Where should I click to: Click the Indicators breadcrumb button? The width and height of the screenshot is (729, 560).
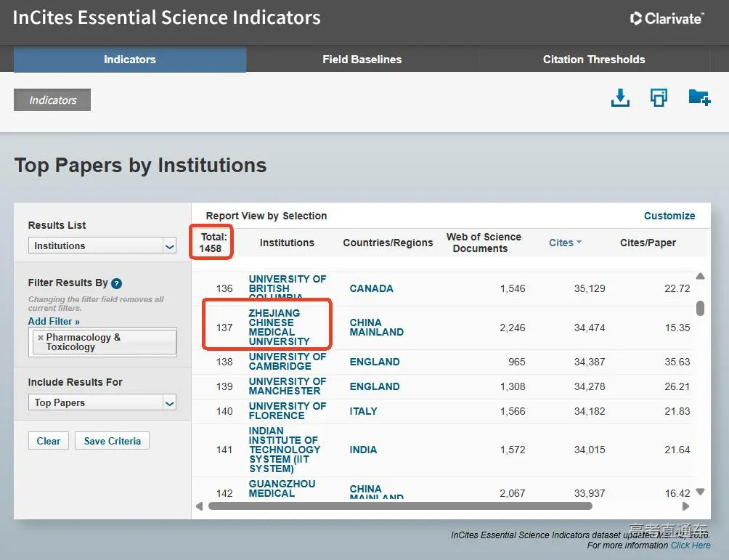point(52,100)
